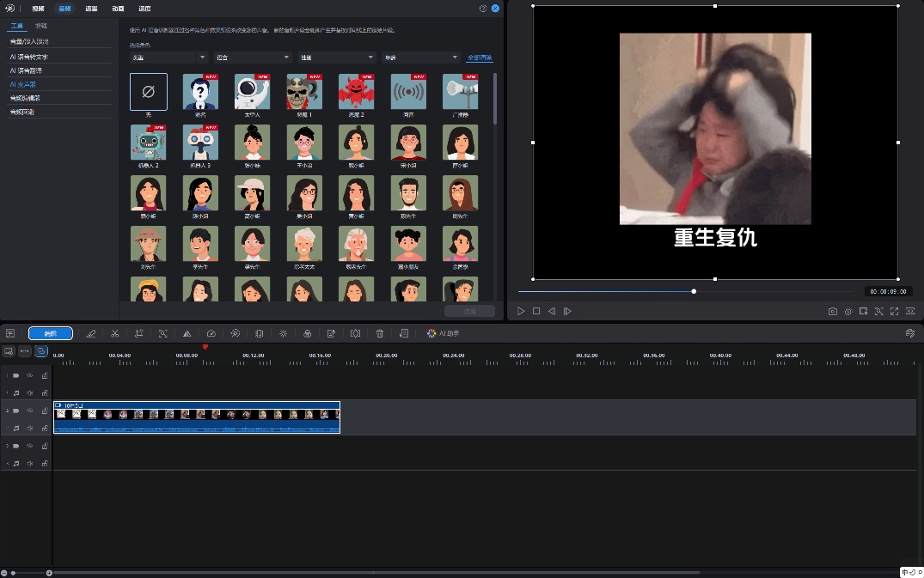Click the phone stabilization icon in toolbar
This screenshot has height=578, width=924.
click(260, 334)
